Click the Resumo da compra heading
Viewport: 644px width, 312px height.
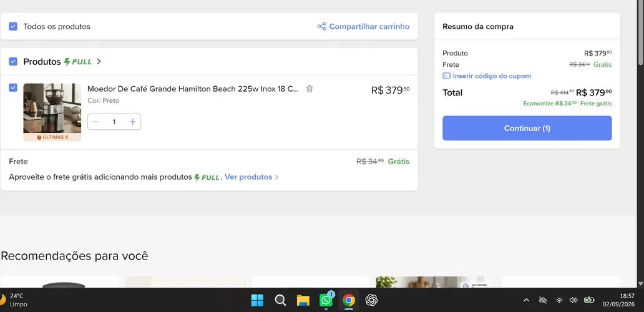478,27
